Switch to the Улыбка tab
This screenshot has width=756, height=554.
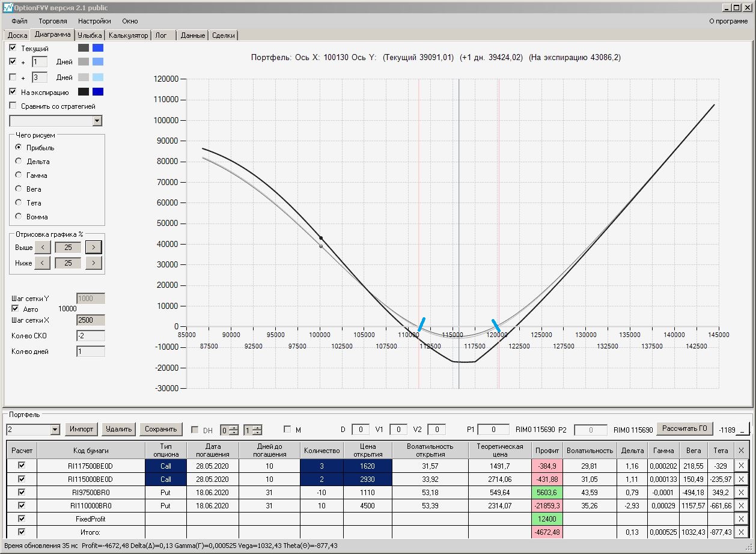pos(90,35)
